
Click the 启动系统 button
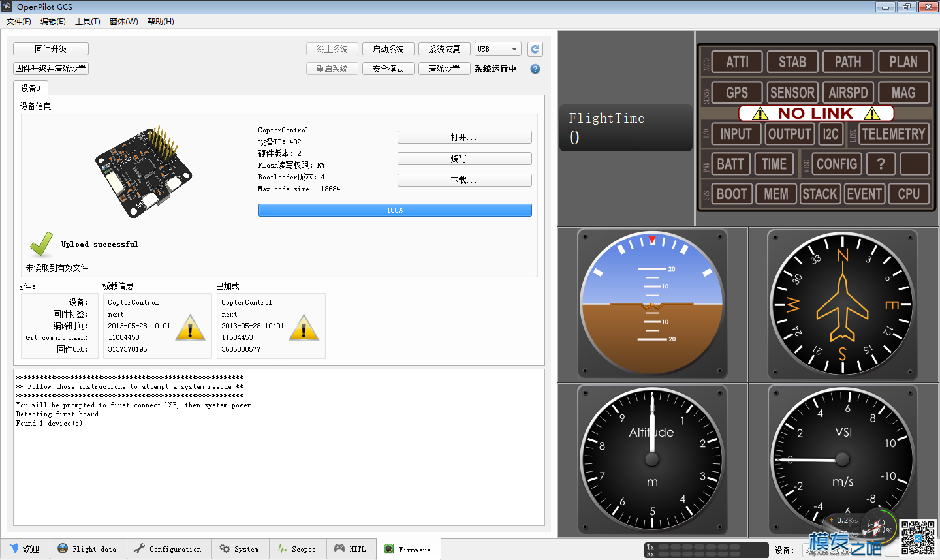coord(388,49)
